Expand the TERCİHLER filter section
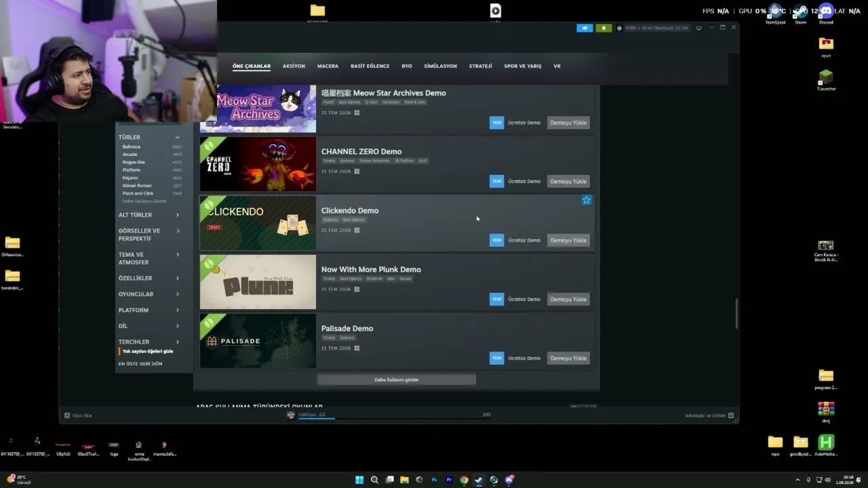Screen dimensions: 868x488 (x=178, y=342)
